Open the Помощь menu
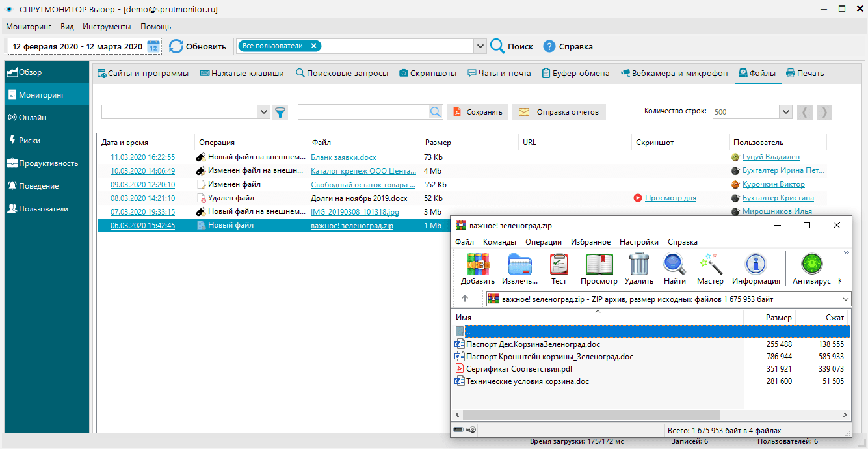The width and height of the screenshot is (868, 449). [x=156, y=27]
